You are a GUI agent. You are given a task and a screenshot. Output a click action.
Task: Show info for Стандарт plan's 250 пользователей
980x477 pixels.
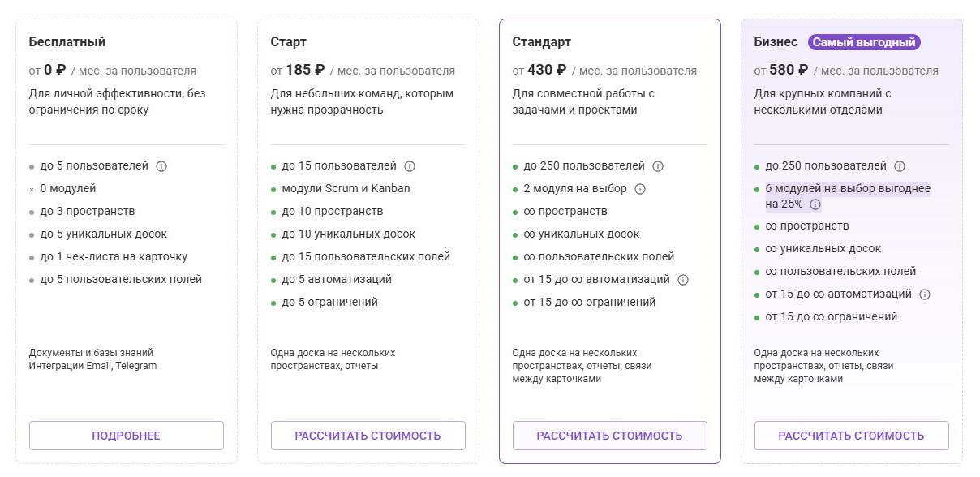click(x=658, y=166)
